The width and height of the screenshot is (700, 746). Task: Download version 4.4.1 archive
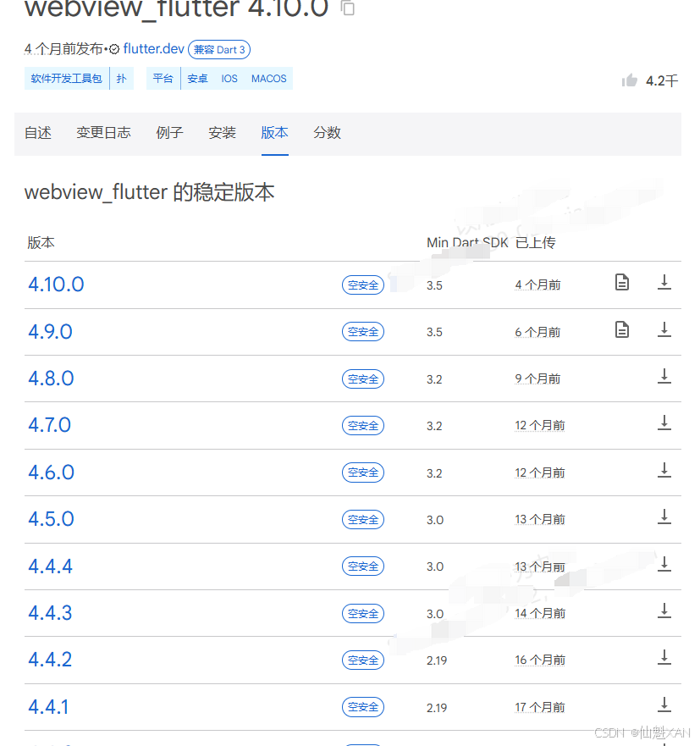[664, 705]
